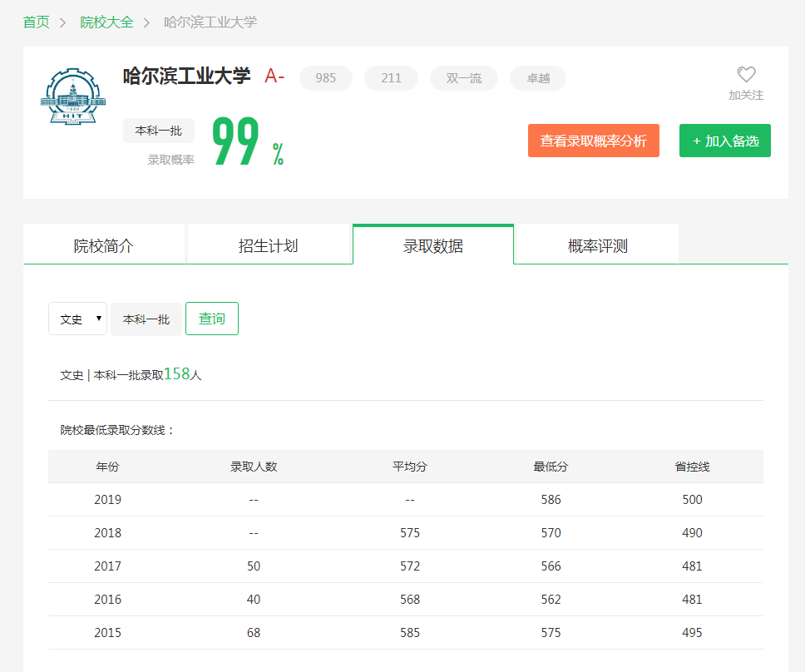Screen dimensions: 805x672
Task: Click the 211 tag
Action: coord(391,78)
